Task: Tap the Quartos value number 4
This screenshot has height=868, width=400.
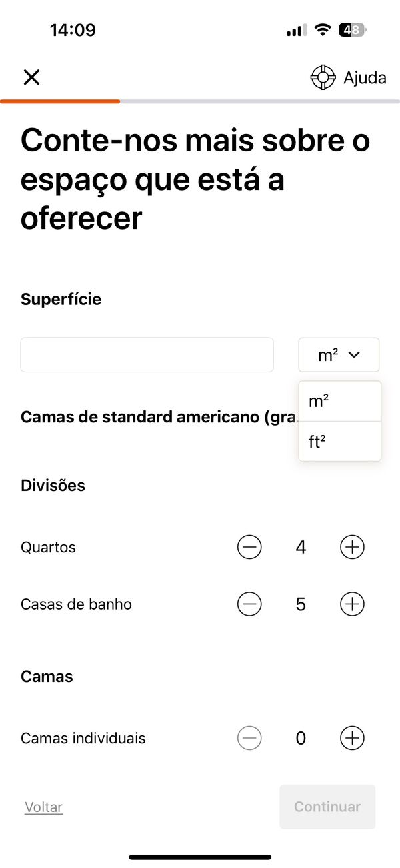Action: pos(301,548)
